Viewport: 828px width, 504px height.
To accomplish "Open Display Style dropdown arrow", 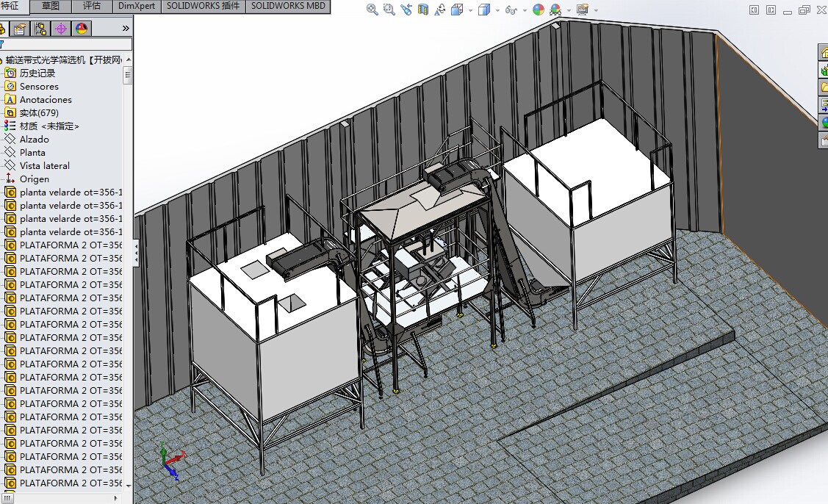I will 497,10.
